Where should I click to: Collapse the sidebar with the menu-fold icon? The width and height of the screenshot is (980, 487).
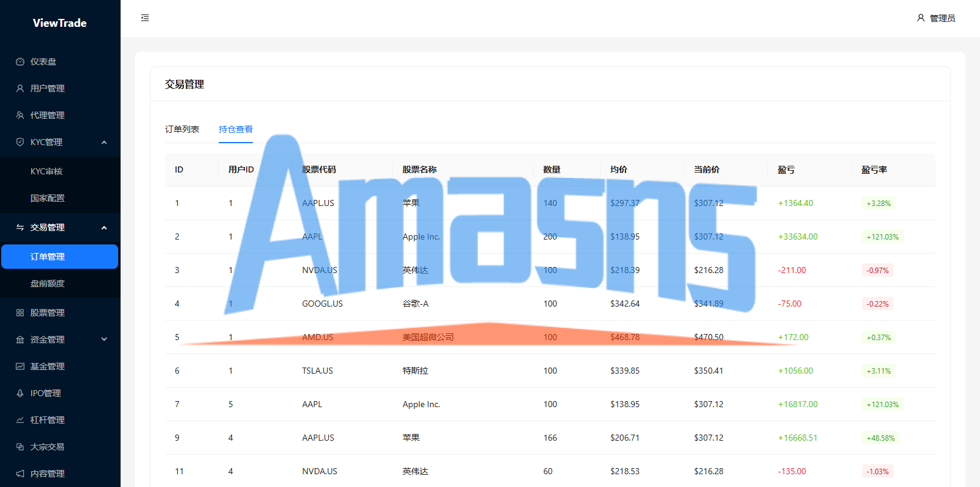[x=145, y=18]
